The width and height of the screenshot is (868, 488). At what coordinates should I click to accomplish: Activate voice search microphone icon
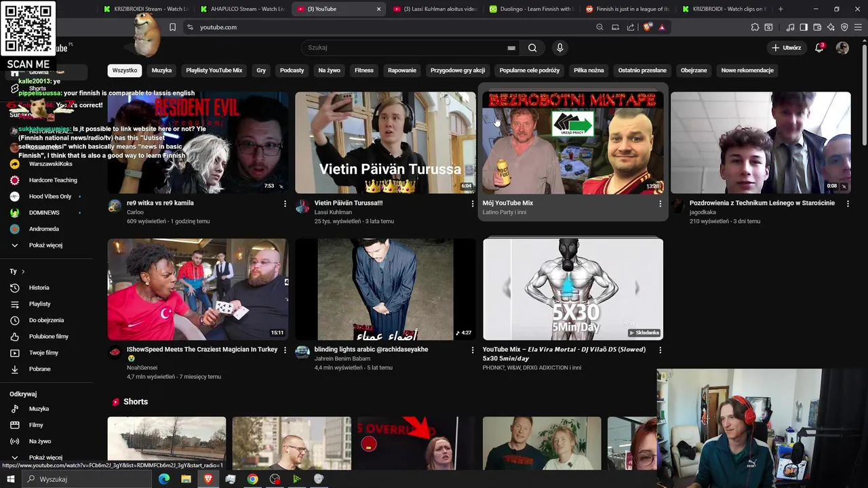(559, 47)
